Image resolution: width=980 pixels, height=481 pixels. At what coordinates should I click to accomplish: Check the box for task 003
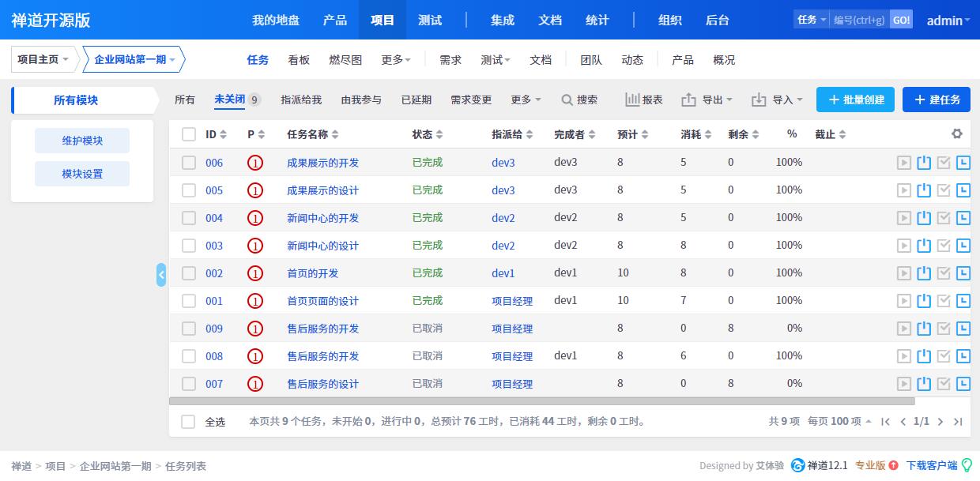tap(189, 246)
